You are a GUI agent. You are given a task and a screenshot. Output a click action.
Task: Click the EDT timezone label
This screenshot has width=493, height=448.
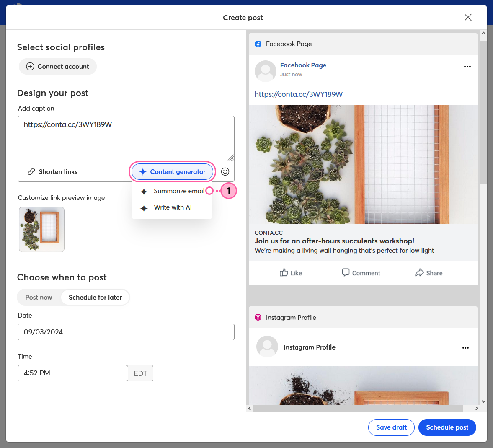141,373
